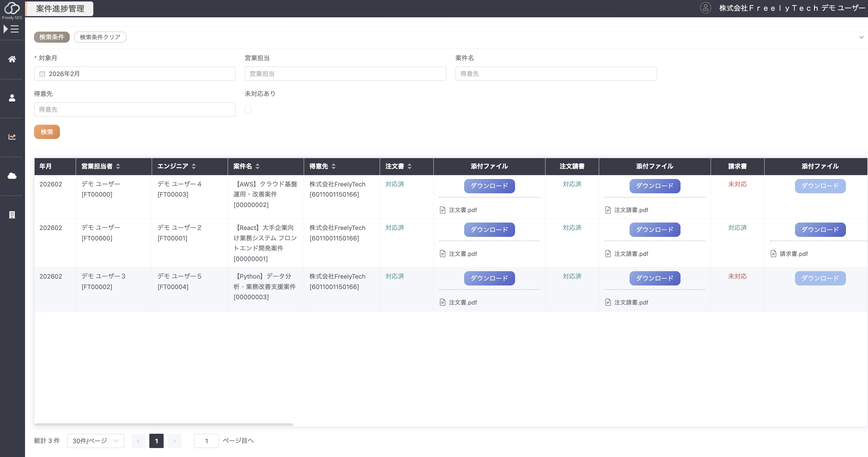Open the user person icon in sidebar
Image resolution: width=868 pixels, height=457 pixels.
(x=12, y=98)
